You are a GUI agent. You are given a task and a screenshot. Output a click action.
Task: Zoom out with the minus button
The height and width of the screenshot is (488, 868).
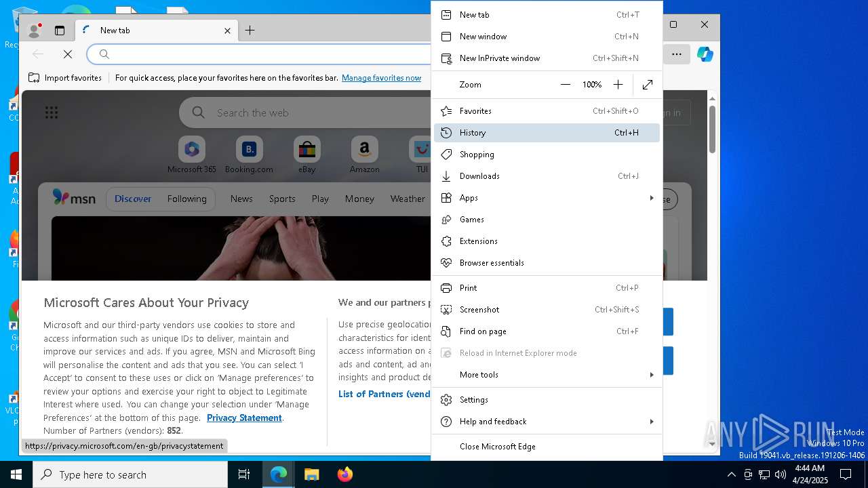(x=566, y=85)
